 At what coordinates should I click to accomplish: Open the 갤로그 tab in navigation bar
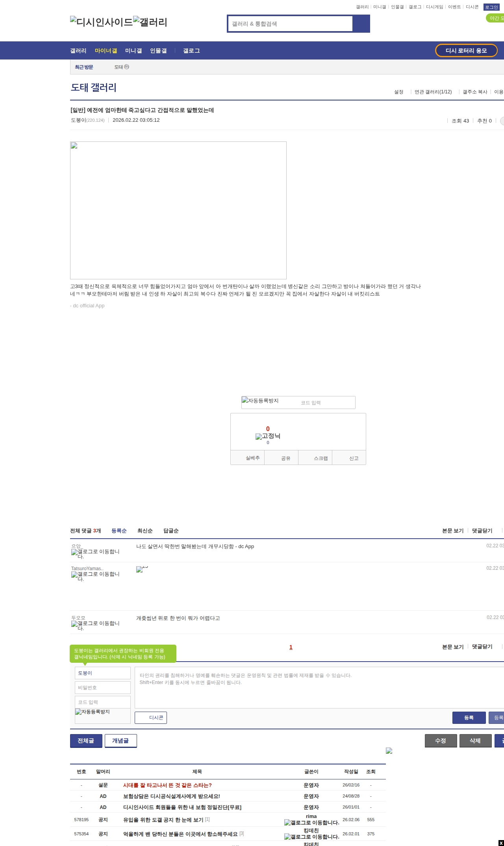[x=191, y=50]
